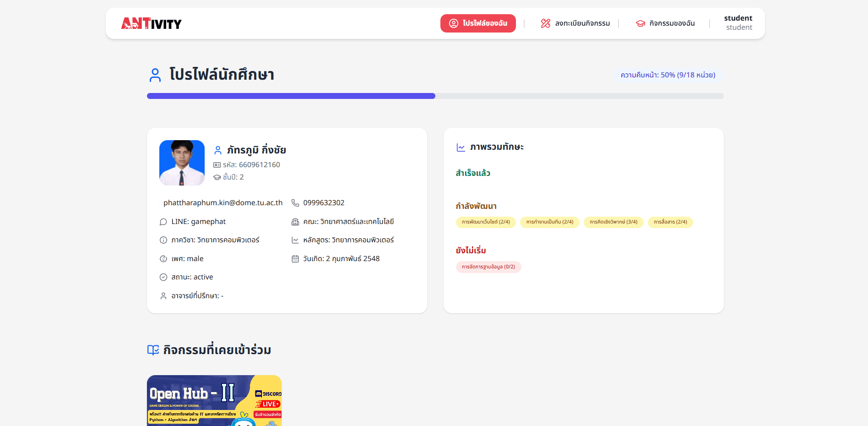This screenshot has height=426, width=868.
Task: Go to ลงทะเบียนกิจกรรม menu item
Action: (575, 23)
